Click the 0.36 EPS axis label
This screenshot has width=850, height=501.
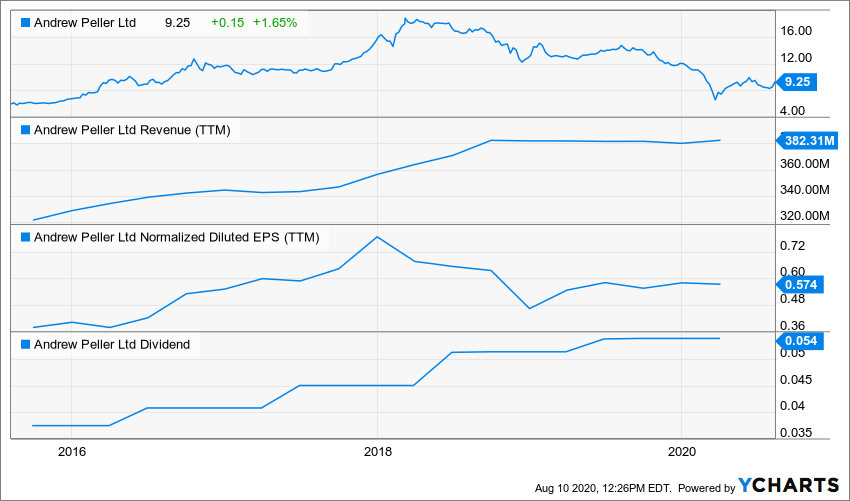pyautogui.click(x=793, y=326)
